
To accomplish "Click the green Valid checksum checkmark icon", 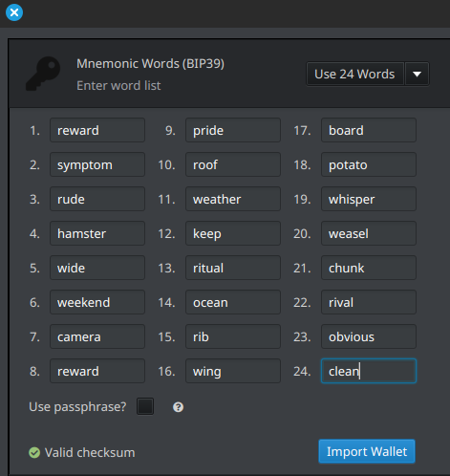I will pyautogui.click(x=34, y=452).
